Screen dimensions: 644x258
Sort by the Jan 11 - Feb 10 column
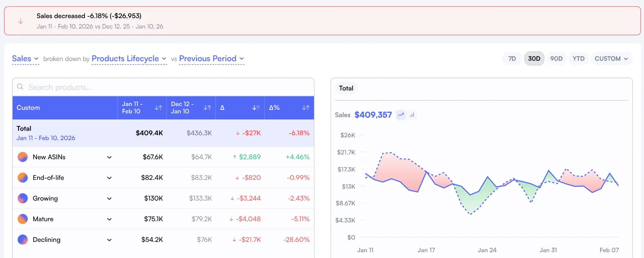(158, 108)
